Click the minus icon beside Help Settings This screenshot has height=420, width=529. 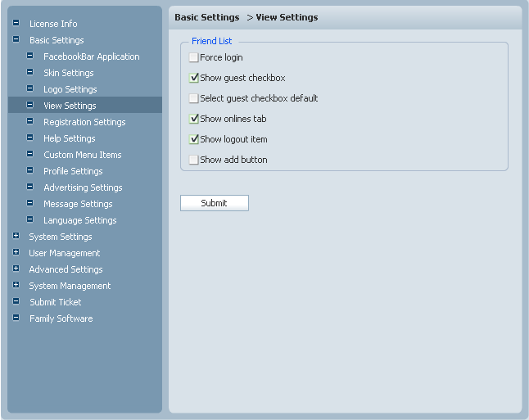click(x=30, y=138)
